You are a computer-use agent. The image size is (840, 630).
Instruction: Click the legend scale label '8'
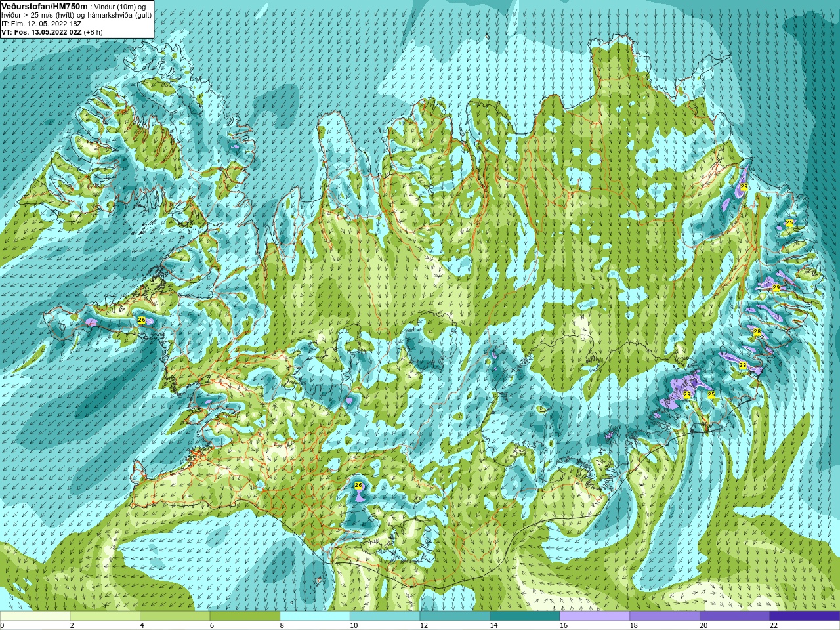(282, 625)
